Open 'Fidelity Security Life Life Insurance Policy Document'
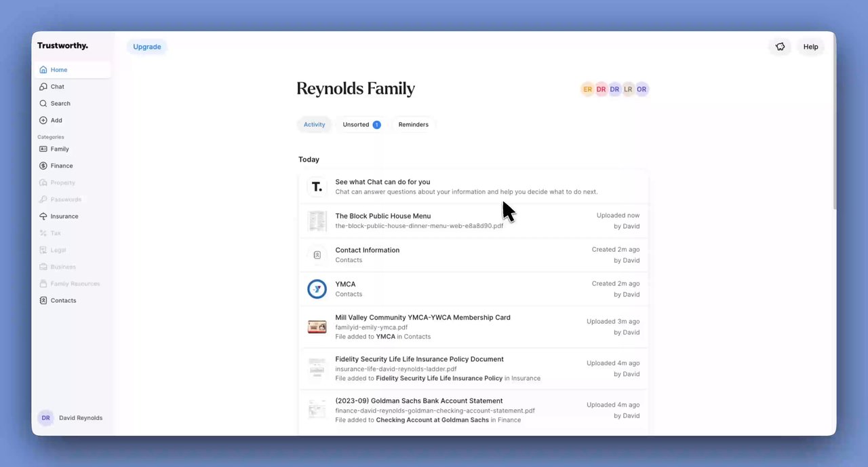The width and height of the screenshot is (868, 467). (x=419, y=359)
